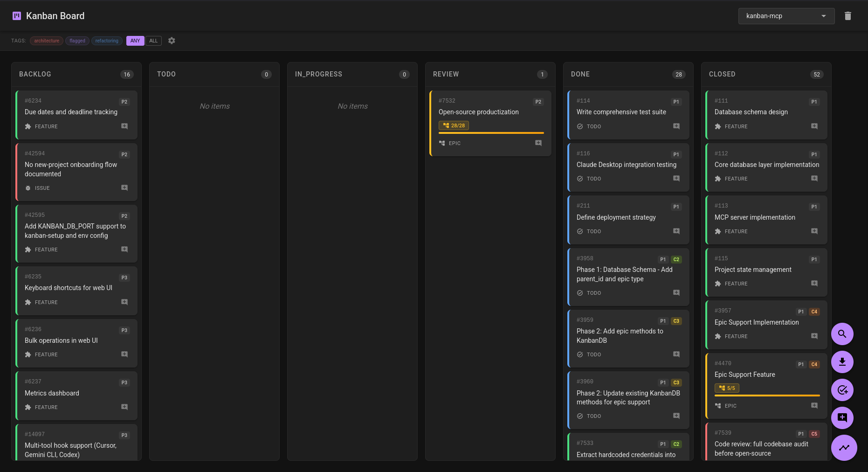Click the Epic Support Feature card title
This screenshot has height=472, width=868.
744,375
